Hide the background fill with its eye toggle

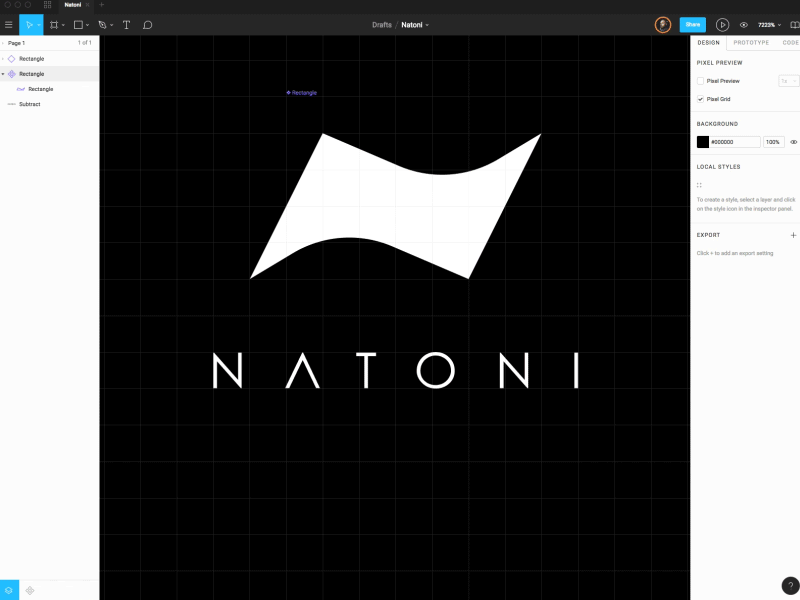[794, 142]
